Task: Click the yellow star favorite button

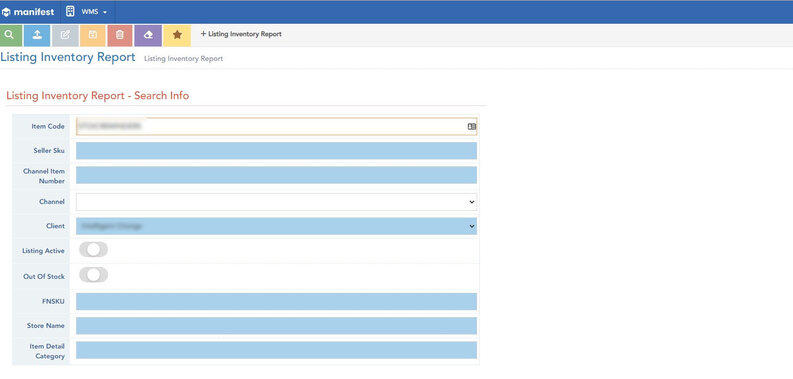Action: 177,35
